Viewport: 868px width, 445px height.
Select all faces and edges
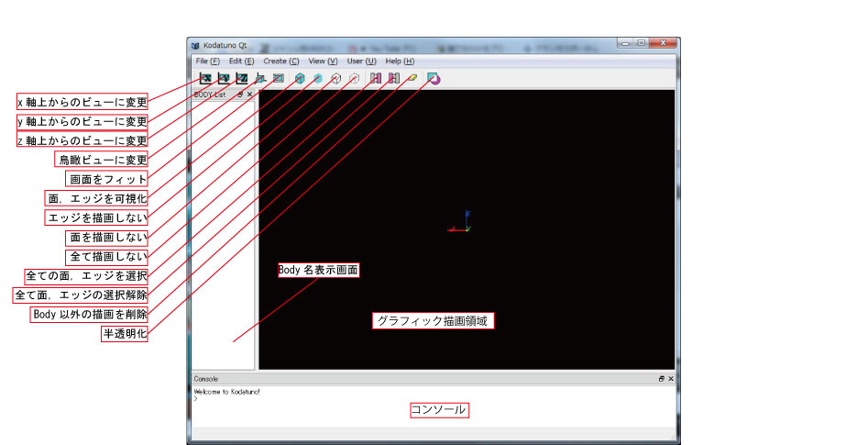coord(375,79)
